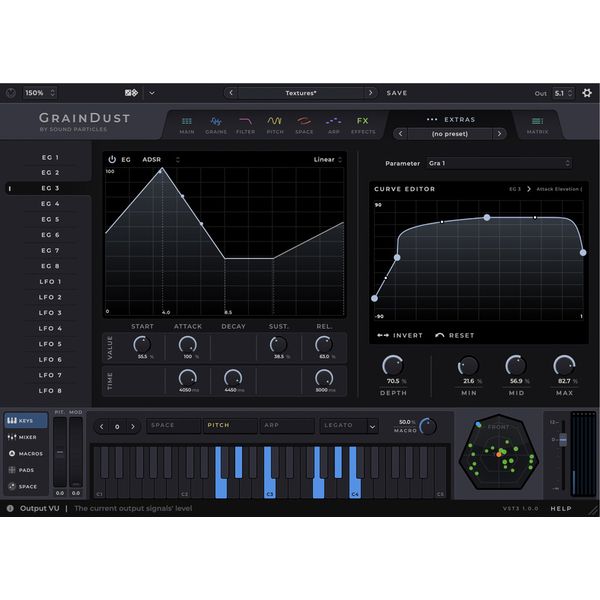Click the INVERT curve button
The height and width of the screenshot is (600, 600).
(399, 335)
